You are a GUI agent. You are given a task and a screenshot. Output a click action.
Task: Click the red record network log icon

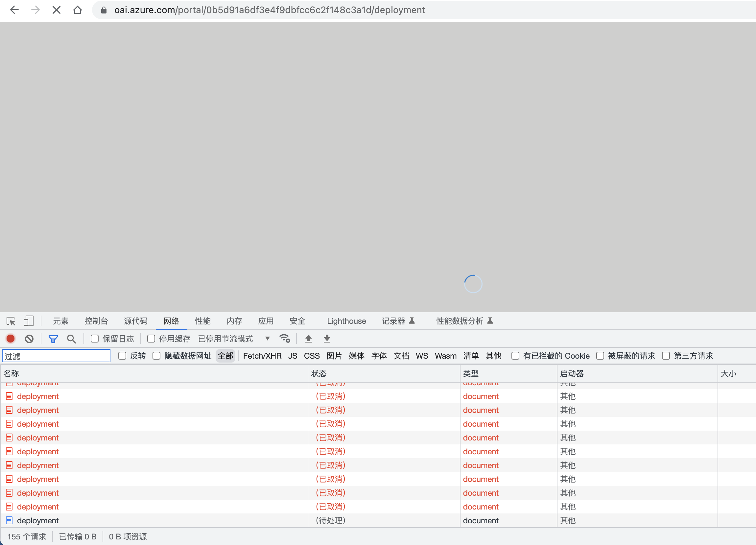11,339
